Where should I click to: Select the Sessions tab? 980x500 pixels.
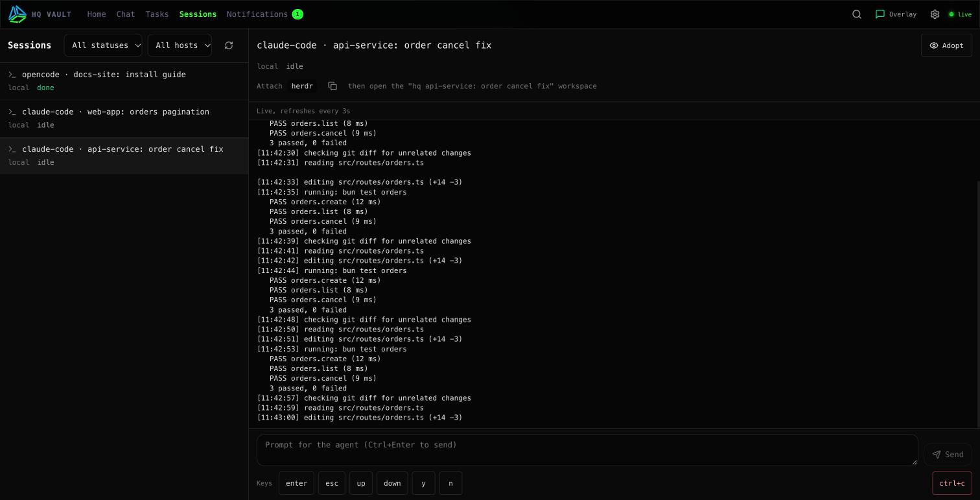(198, 14)
